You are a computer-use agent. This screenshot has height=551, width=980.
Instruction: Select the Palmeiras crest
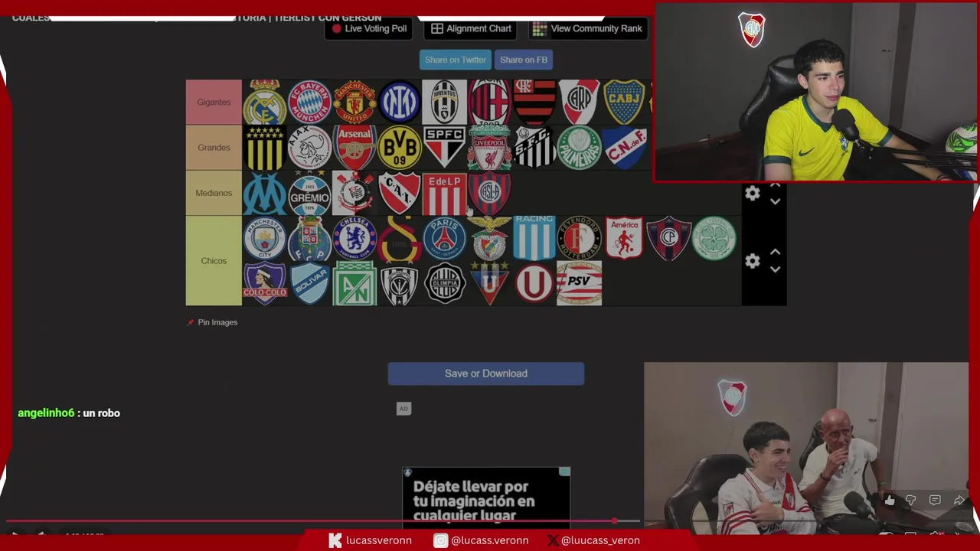pyautogui.click(x=580, y=148)
